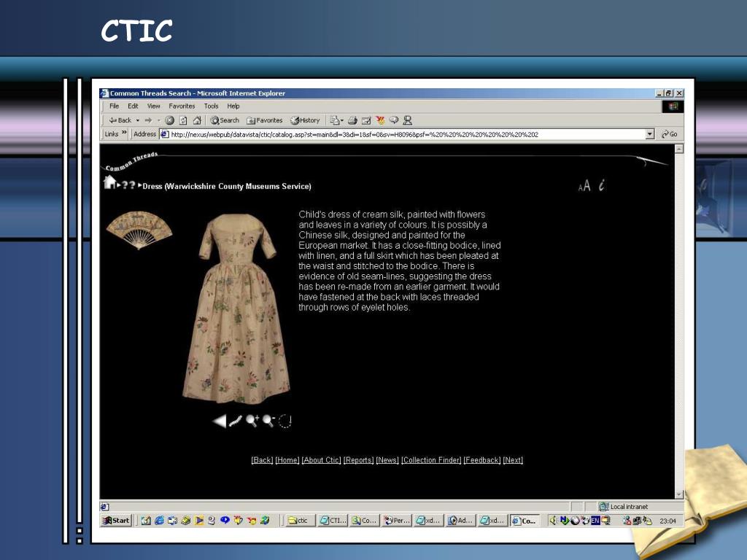Viewport: 747px width, 560px height.
Task: Click the volume speaker tray icon
Action: coord(554,521)
